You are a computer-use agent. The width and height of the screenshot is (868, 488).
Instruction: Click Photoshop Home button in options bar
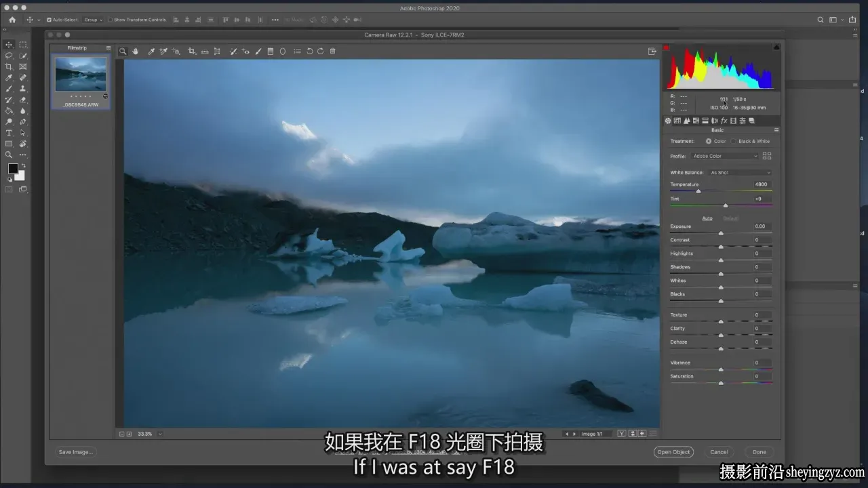click(12, 20)
